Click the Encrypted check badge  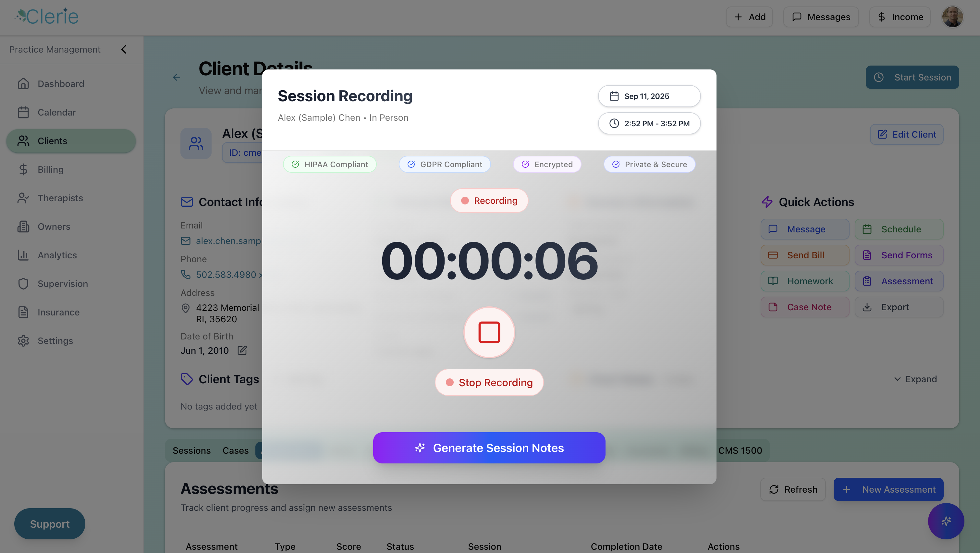(x=547, y=165)
